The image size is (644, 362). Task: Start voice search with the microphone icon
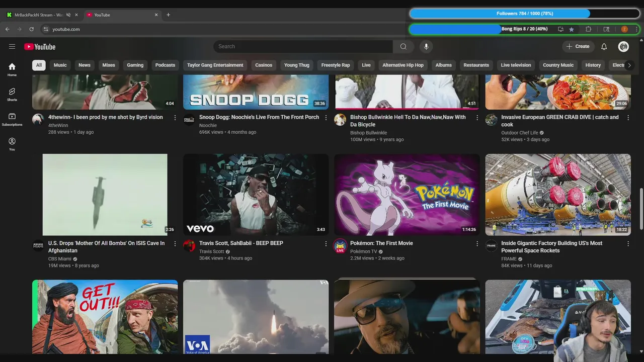point(426,46)
